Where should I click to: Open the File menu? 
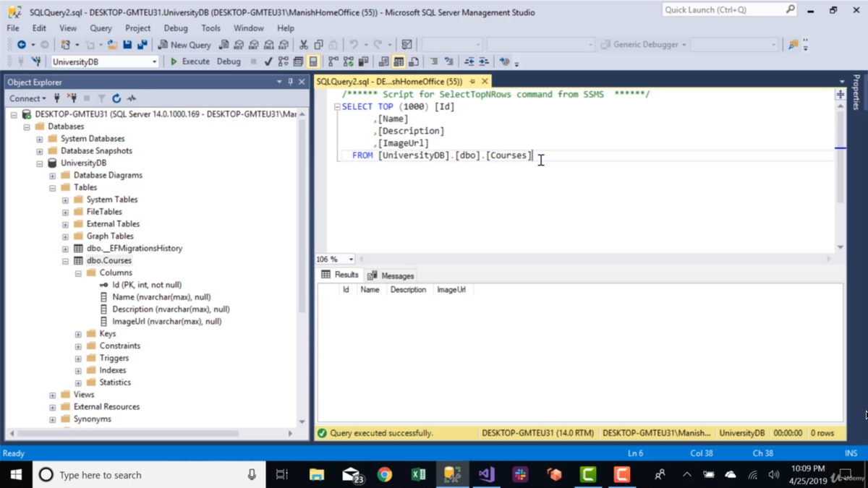click(13, 28)
